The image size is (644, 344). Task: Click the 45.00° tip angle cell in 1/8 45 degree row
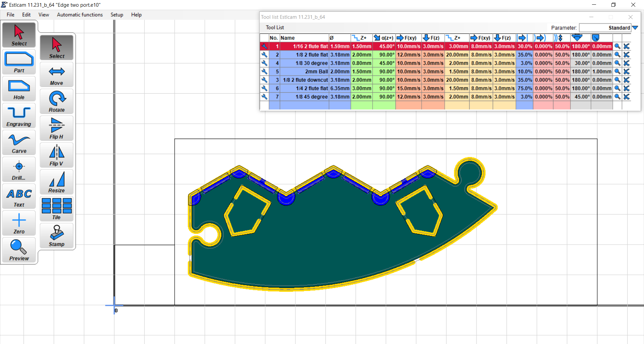click(x=581, y=97)
